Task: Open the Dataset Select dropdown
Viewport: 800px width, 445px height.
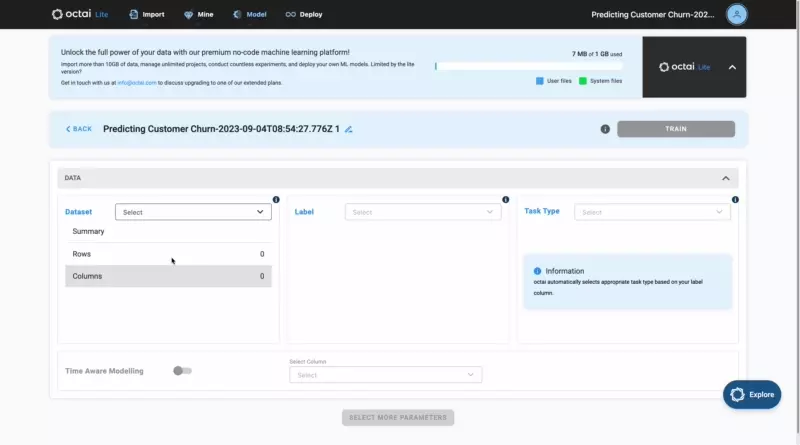Action: pos(193,212)
